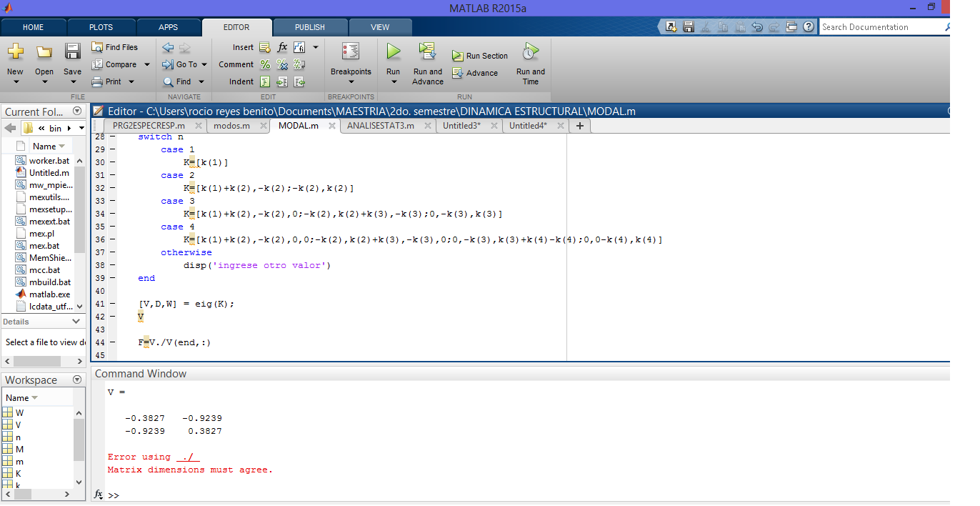Click the percent Comment icon
Viewport: 980px width, 506px height.
click(x=265, y=64)
